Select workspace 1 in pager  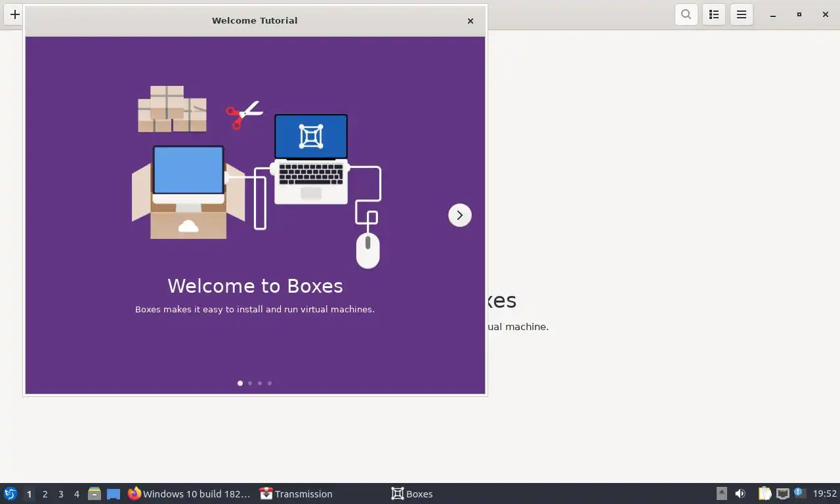pos(29,494)
